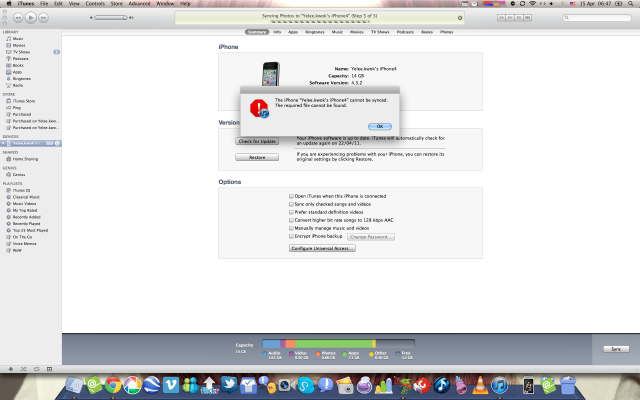The image size is (640, 400).
Task: Switch to Cover Flow view button
Action: [x=527, y=18]
